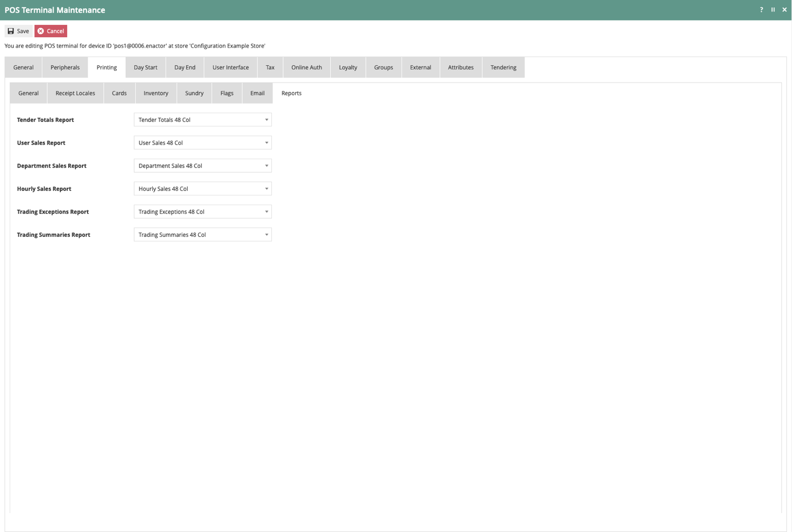The image size is (792, 532).
Task: Open the Sundry sub-tab
Action: point(194,93)
